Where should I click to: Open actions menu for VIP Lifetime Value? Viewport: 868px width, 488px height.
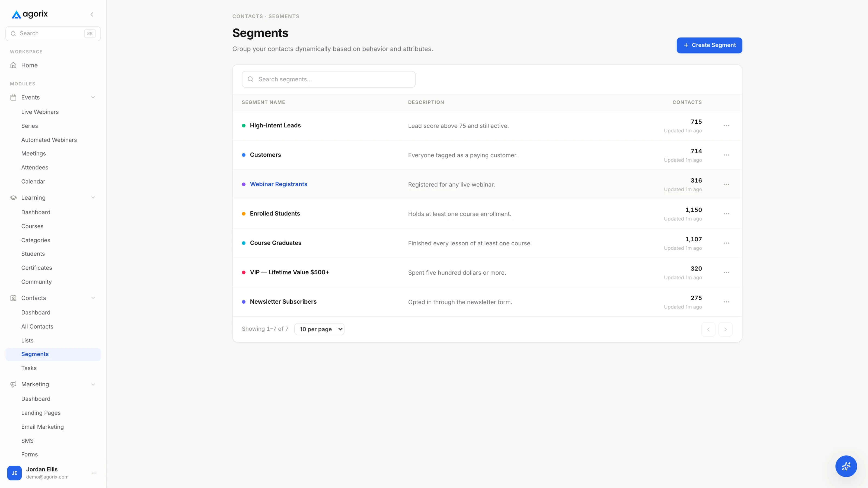click(726, 272)
